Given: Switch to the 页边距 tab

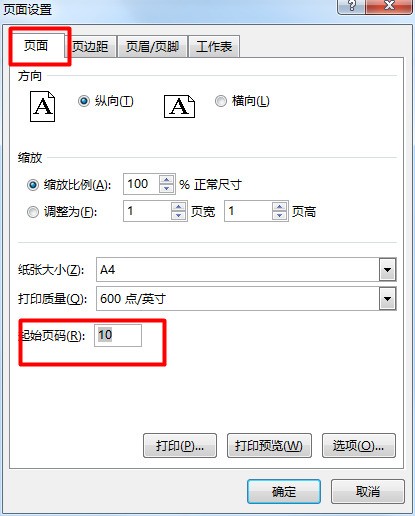Looking at the screenshot, I should click(x=90, y=47).
